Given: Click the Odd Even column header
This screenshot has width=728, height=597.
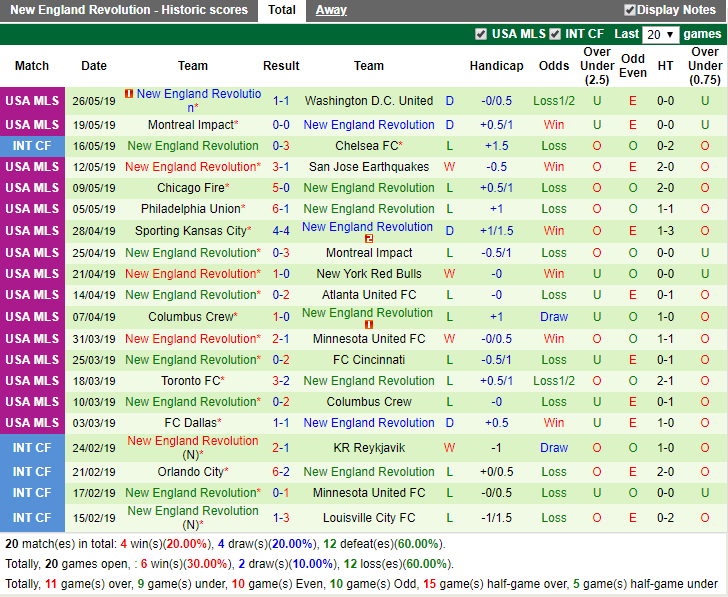Looking at the screenshot, I should (633, 66).
